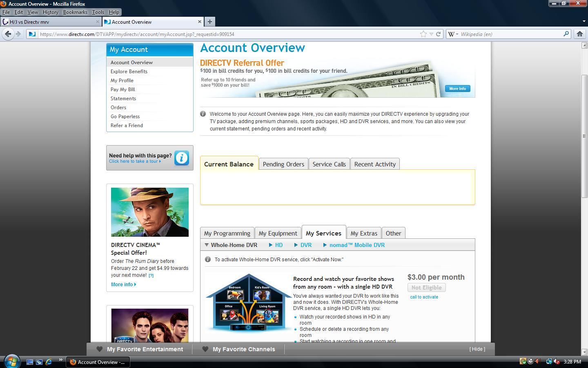
Task: Click More Info on referral offer banner
Action: tap(457, 89)
